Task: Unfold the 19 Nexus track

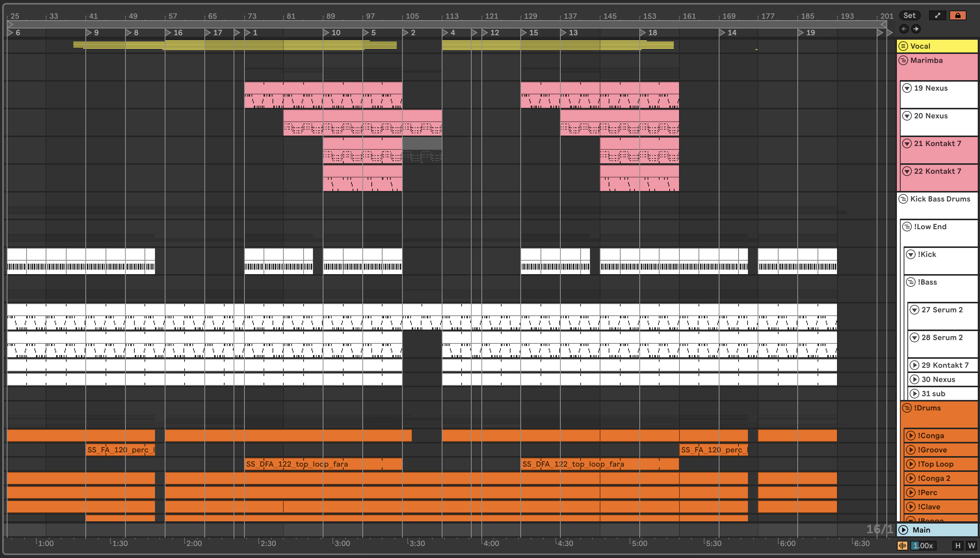Action: 907,88
